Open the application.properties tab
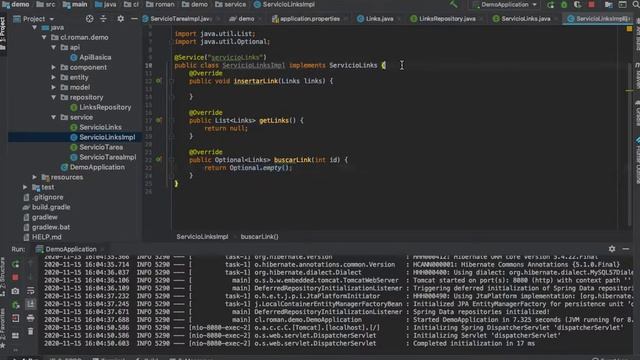The width and height of the screenshot is (640, 360). pyautogui.click(x=309, y=19)
